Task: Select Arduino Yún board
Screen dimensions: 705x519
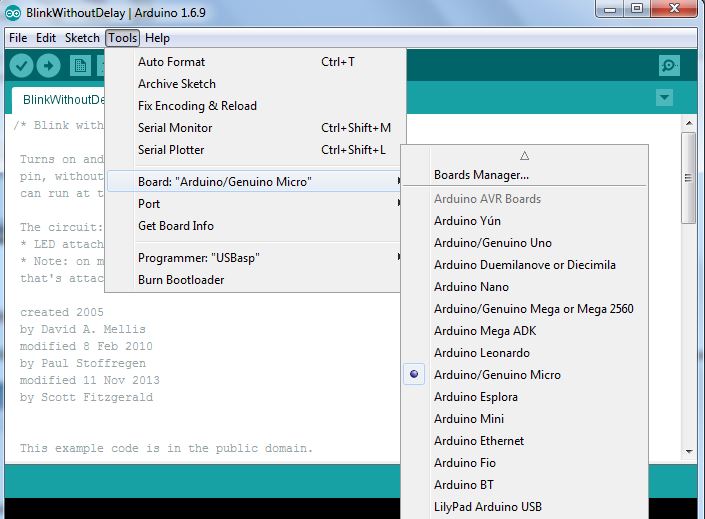Action: coord(525,221)
